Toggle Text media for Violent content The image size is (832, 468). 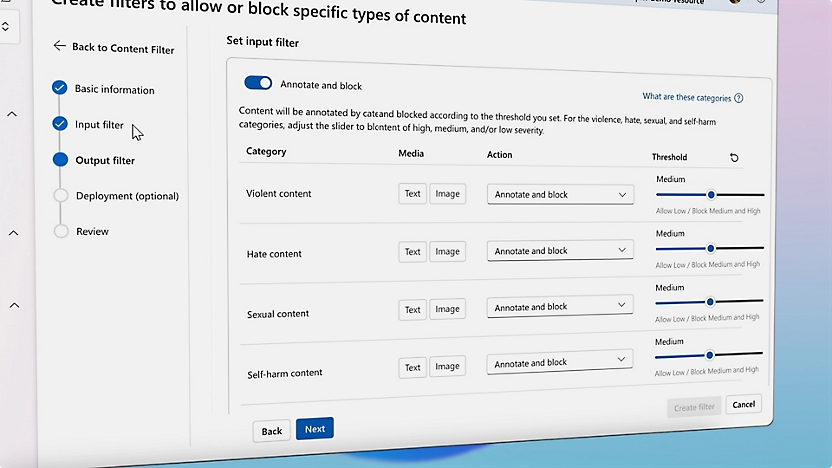tap(412, 194)
